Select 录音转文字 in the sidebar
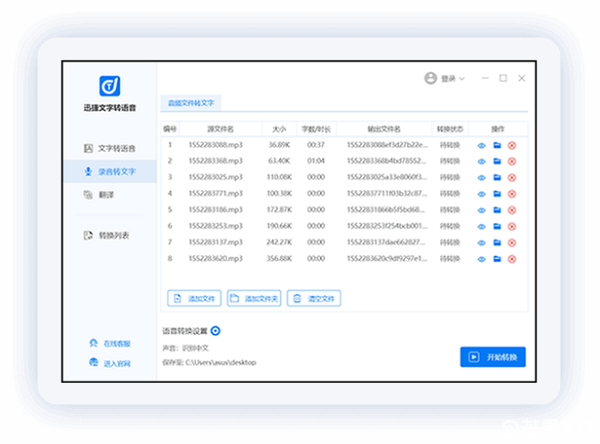The image size is (600, 444). 110,171
